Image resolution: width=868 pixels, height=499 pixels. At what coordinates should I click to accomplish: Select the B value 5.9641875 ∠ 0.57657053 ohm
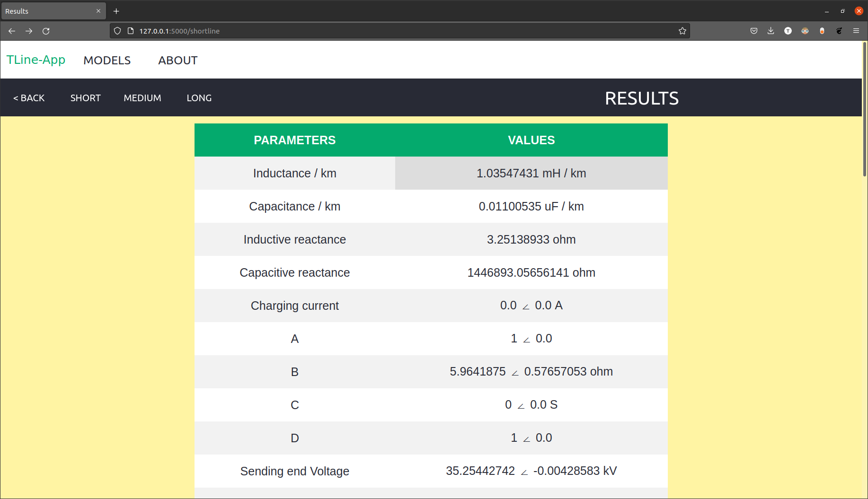[x=531, y=372]
